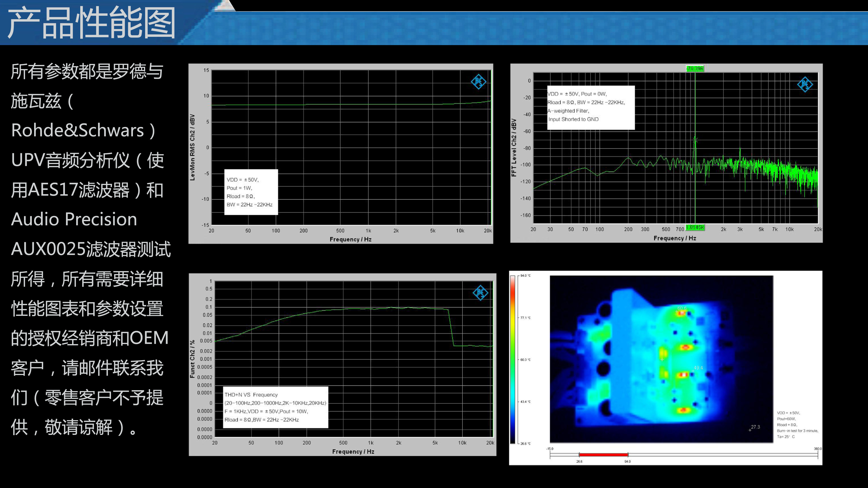Image resolution: width=868 pixels, height=488 pixels.
Task: Click the 49.4 temperature point marker
Action: point(693,371)
